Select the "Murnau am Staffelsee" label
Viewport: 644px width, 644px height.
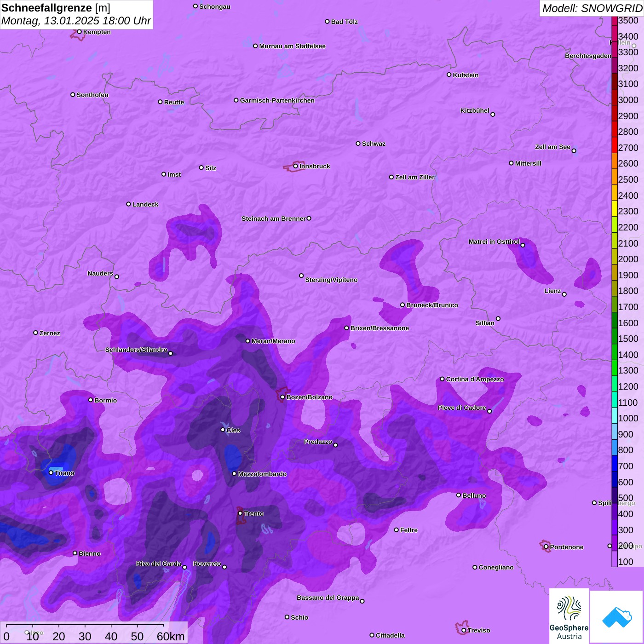coord(293,46)
